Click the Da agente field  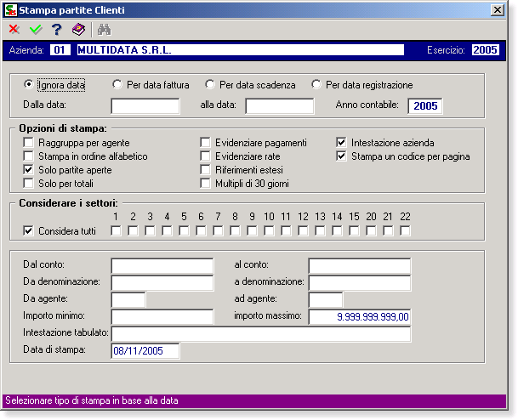point(128,300)
